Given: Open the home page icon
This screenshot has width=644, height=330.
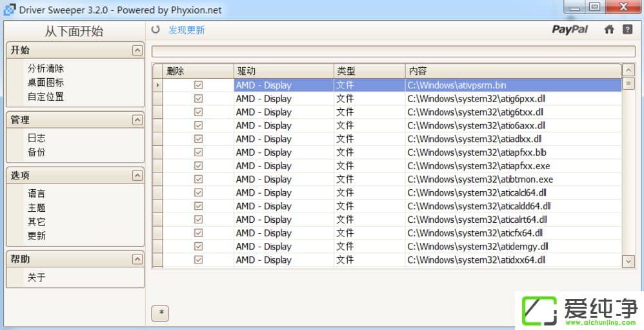Looking at the screenshot, I should coord(609,29).
